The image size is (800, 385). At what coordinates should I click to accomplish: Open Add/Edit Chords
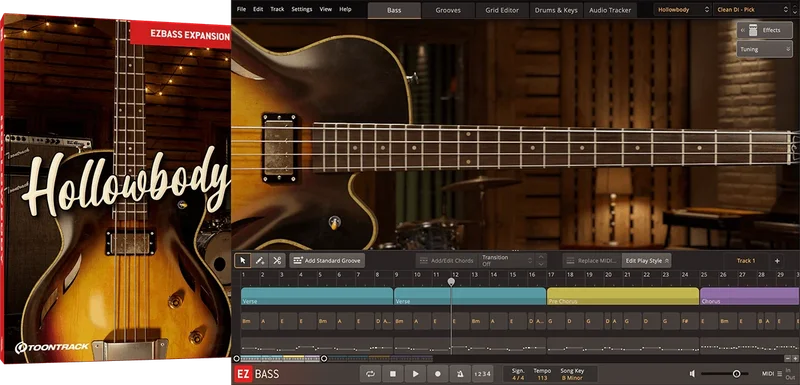(x=446, y=261)
